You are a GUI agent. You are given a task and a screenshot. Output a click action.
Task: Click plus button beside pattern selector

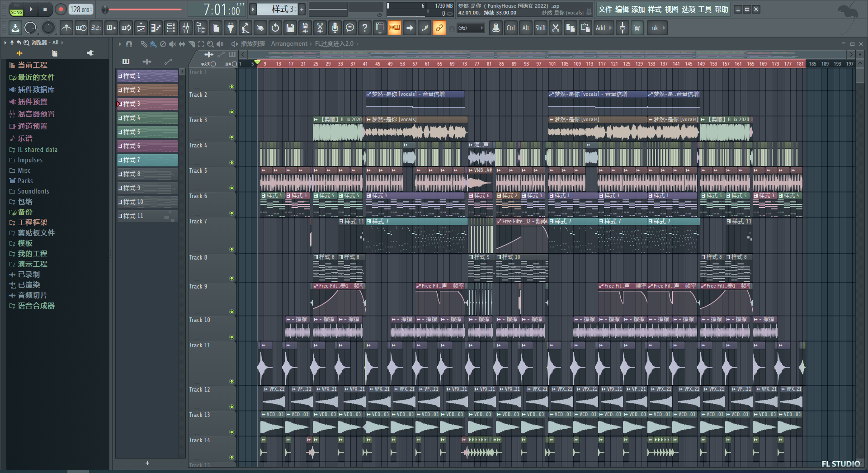[x=302, y=9]
